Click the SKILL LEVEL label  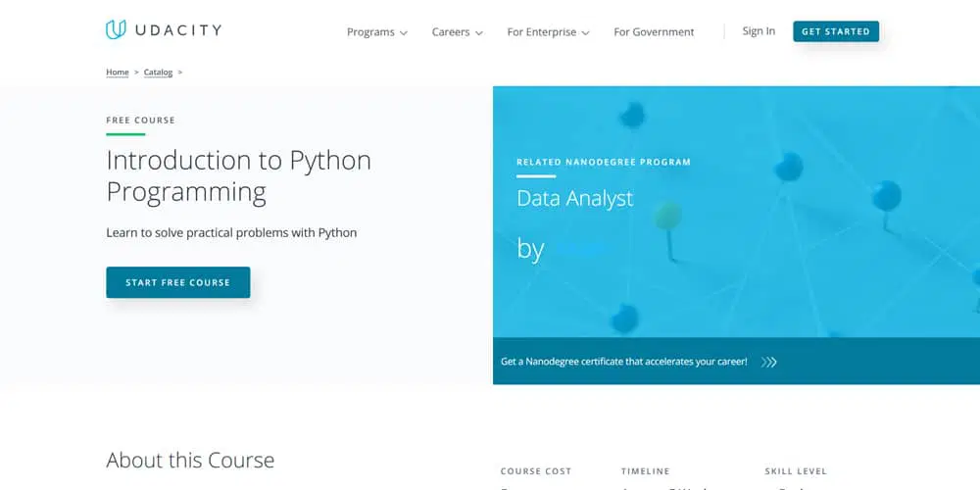click(796, 471)
